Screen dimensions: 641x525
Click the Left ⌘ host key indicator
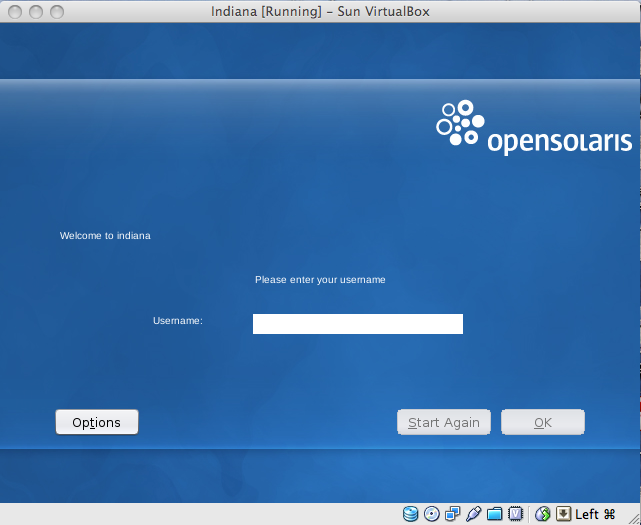point(595,514)
